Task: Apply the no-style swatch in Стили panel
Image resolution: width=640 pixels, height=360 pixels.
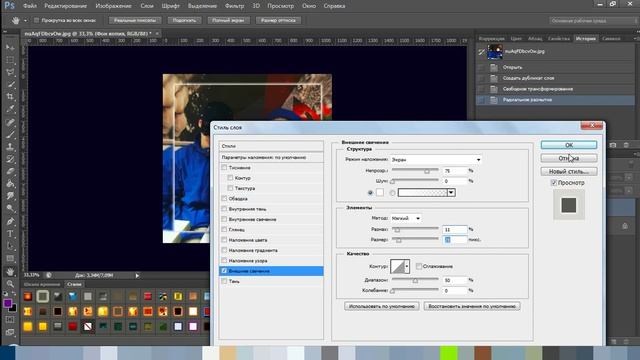Action: [x=88, y=327]
